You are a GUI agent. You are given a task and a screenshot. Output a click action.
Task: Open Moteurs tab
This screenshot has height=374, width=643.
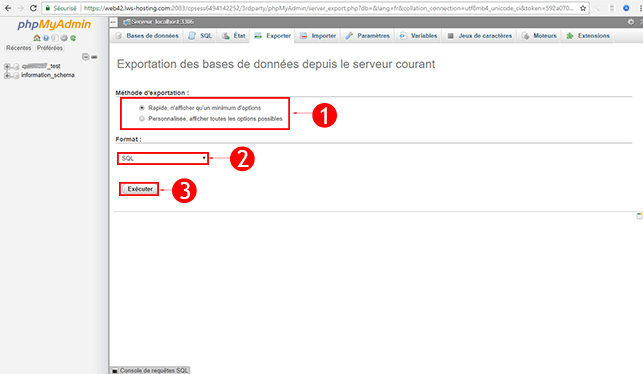(539, 36)
